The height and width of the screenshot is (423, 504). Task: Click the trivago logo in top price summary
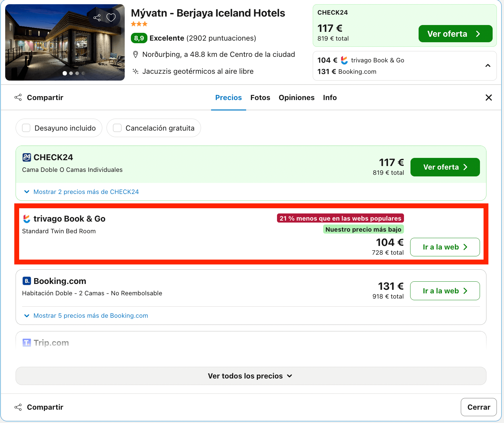pyautogui.click(x=344, y=60)
